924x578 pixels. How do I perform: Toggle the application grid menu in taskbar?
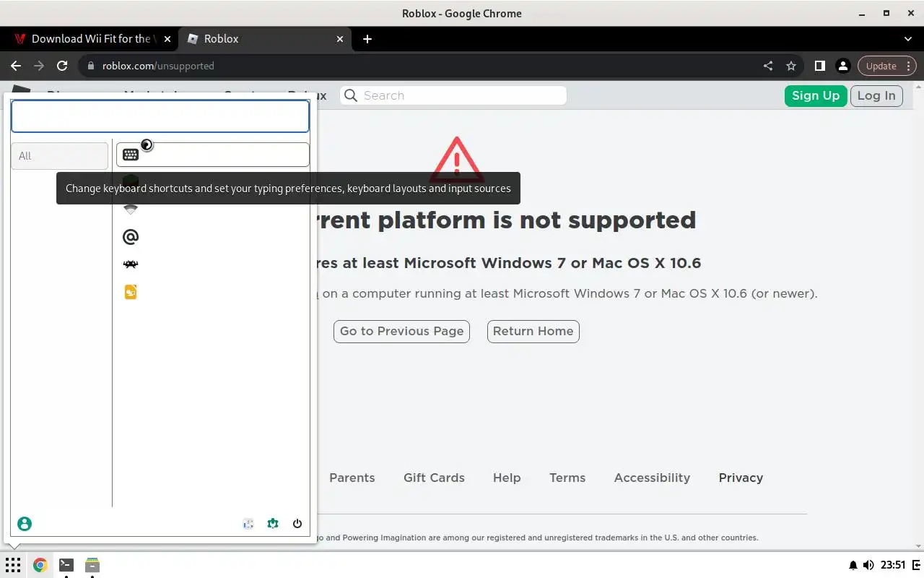pos(13,565)
